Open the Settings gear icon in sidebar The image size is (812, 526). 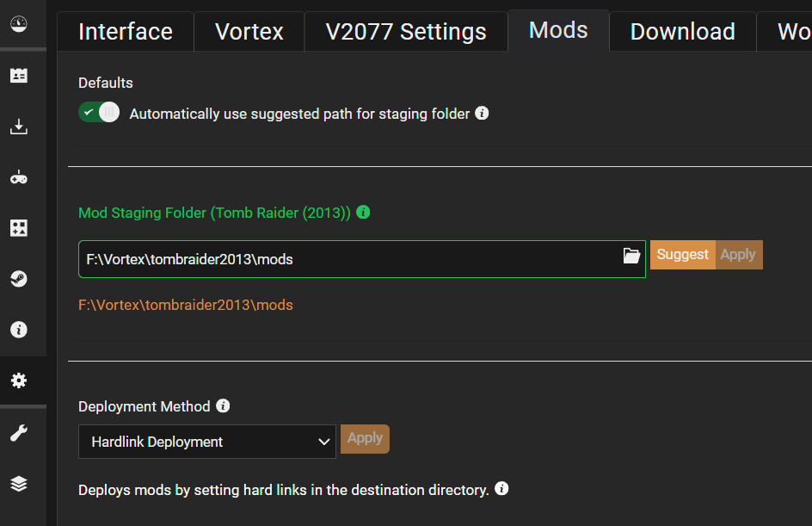tap(19, 381)
